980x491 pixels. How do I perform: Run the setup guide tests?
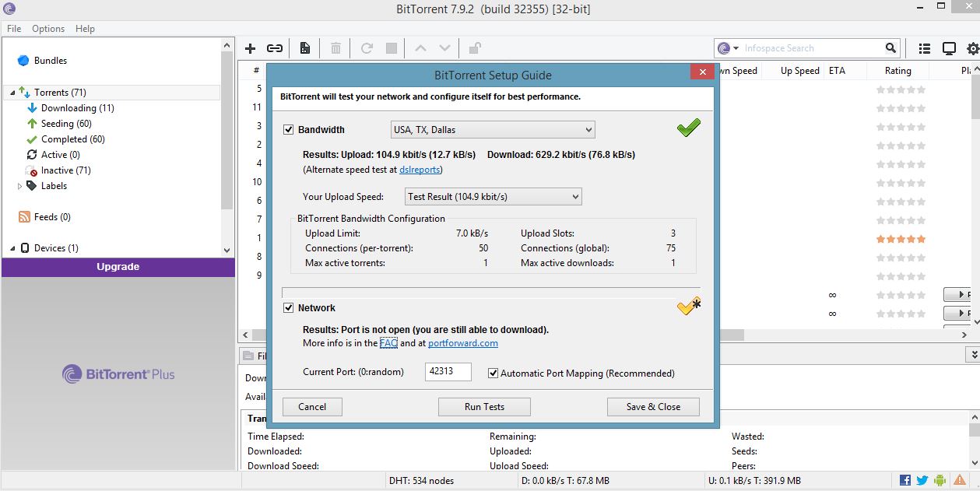tap(483, 406)
